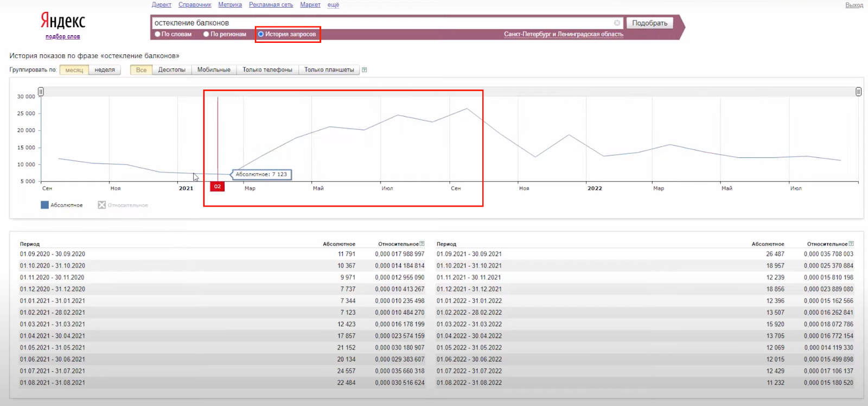Click the help icon beside device tabs

(365, 70)
